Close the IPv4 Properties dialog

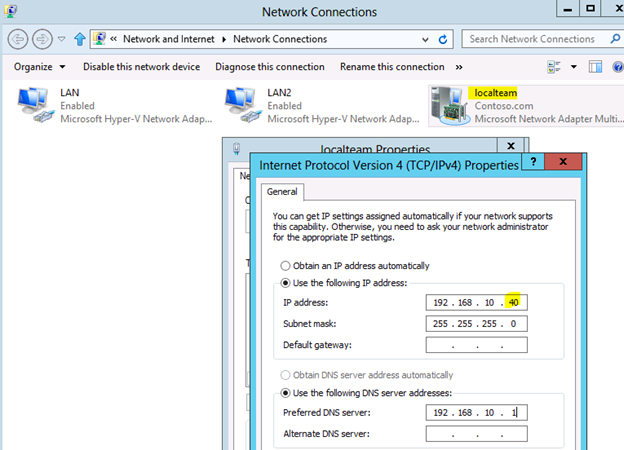(x=563, y=162)
